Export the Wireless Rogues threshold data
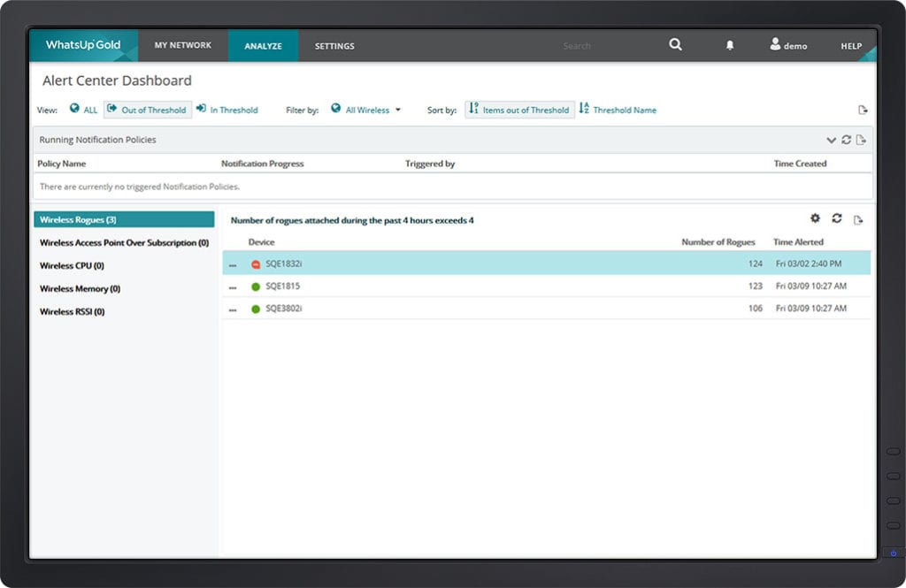This screenshot has height=588, width=906. [858, 219]
